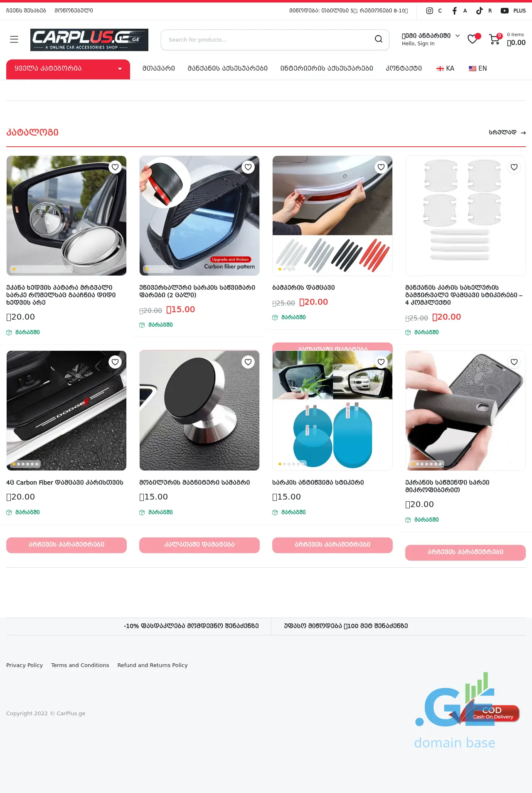Viewport: 532px width, 793px height.
Task: Open the Refund and Returns Policy link
Action: click(153, 665)
